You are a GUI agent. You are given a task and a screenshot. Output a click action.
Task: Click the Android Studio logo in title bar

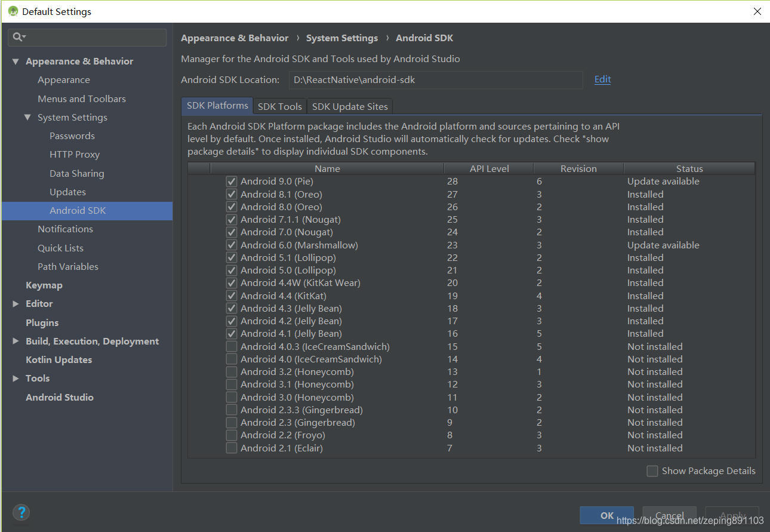click(x=13, y=11)
